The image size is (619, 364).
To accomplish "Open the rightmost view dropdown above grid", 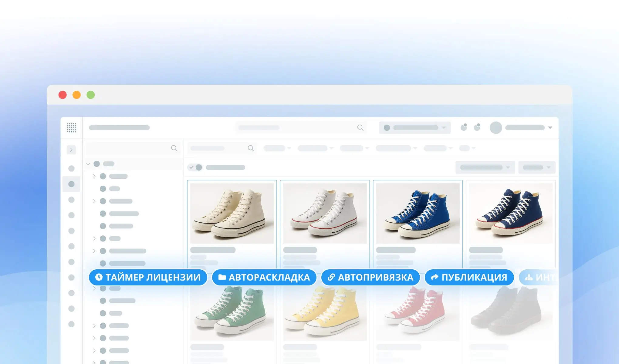I will point(537,167).
